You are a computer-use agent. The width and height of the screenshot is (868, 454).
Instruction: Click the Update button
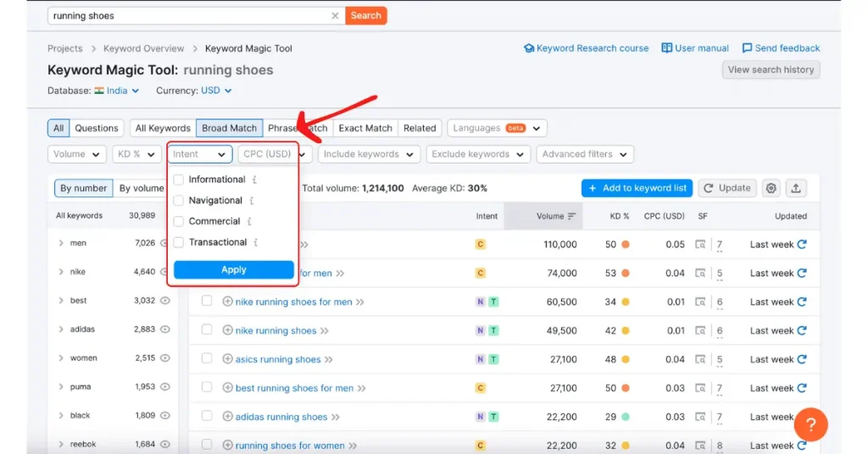pyautogui.click(x=726, y=188)
